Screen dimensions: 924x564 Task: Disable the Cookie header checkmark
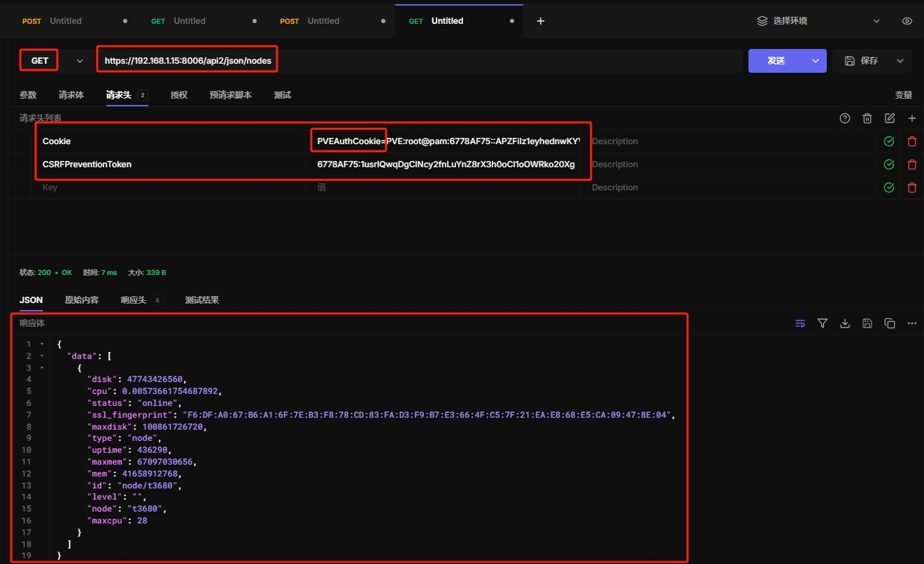tap(889, 141)
